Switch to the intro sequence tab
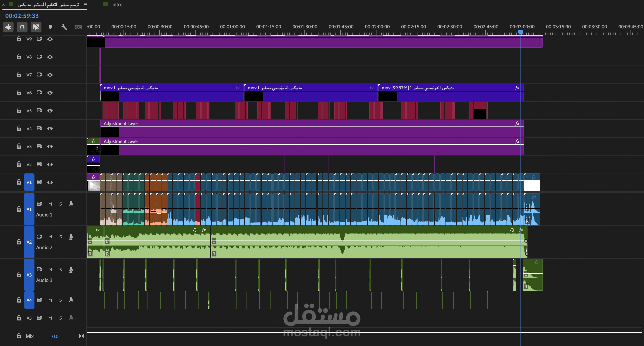The width and height of the screenshot is (644, 346). [x=117, y=5]
